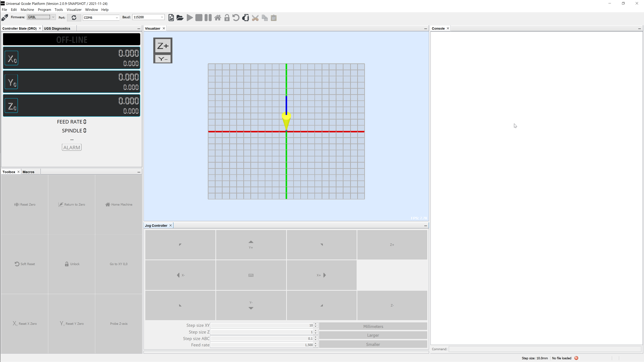The height and width of the screenshot is (362, 644).
Task: Click keyboard jog toggle in center
Action: [251, 275]
